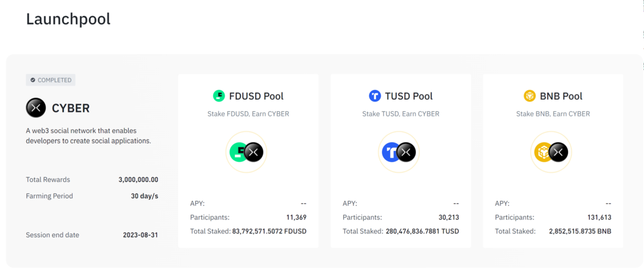The width and height of the screenshot is (644, 279).
Task: Click the TUSD icon beside the pool title
Action: (x=375, y=96)
